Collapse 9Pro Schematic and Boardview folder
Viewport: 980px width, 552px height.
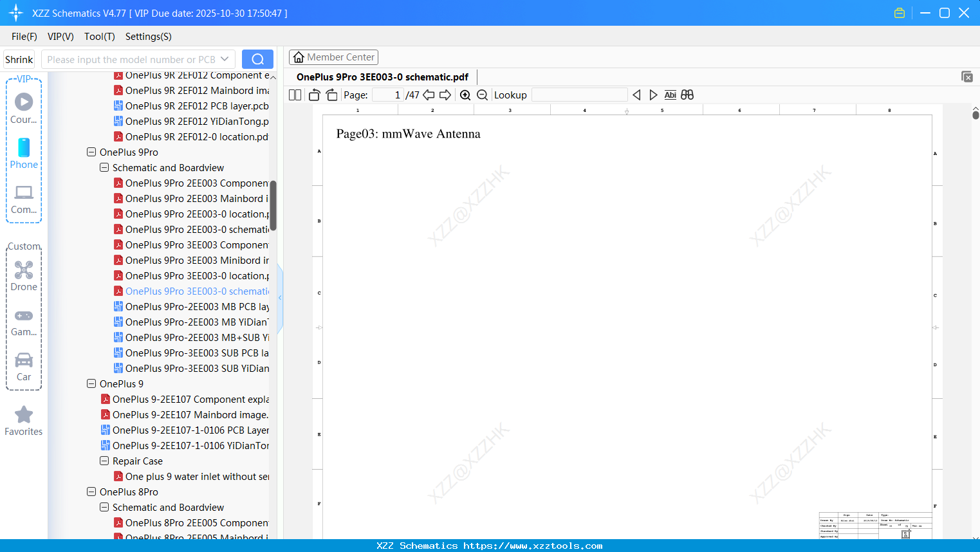pyautogui.click(x=104, y=168)
